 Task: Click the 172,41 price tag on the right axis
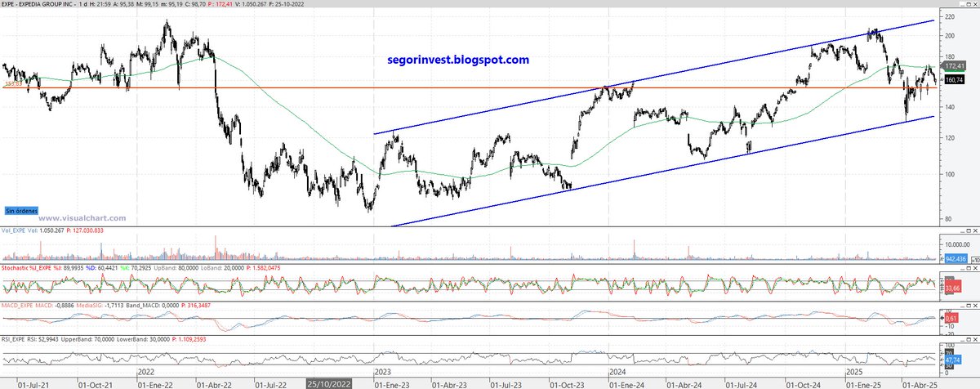click(x=955, y=65)
